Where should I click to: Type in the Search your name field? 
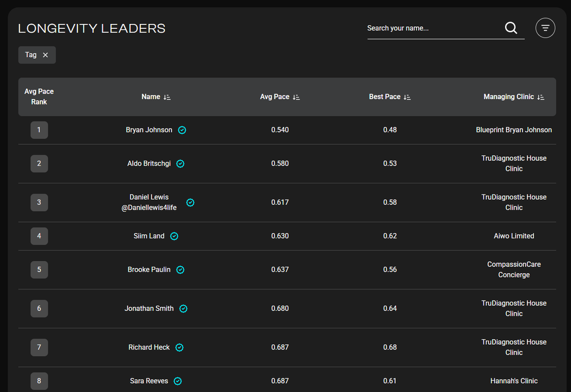pos(433,28)
